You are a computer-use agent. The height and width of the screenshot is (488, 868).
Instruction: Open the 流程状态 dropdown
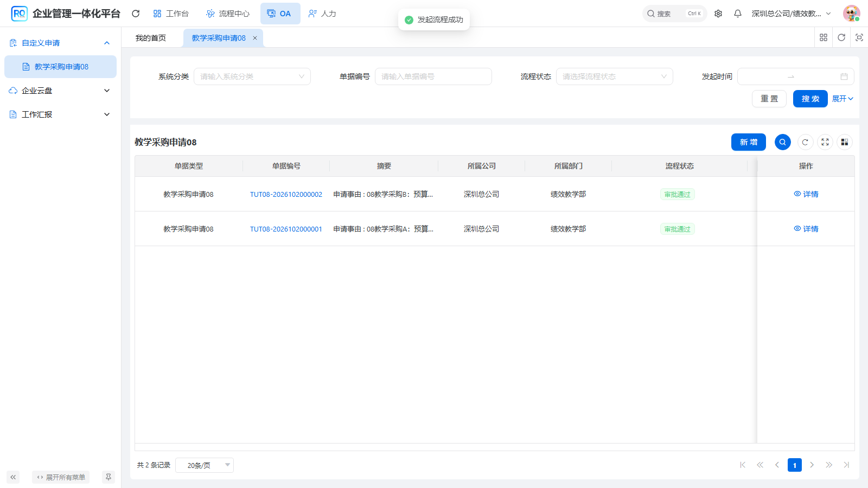615,76
